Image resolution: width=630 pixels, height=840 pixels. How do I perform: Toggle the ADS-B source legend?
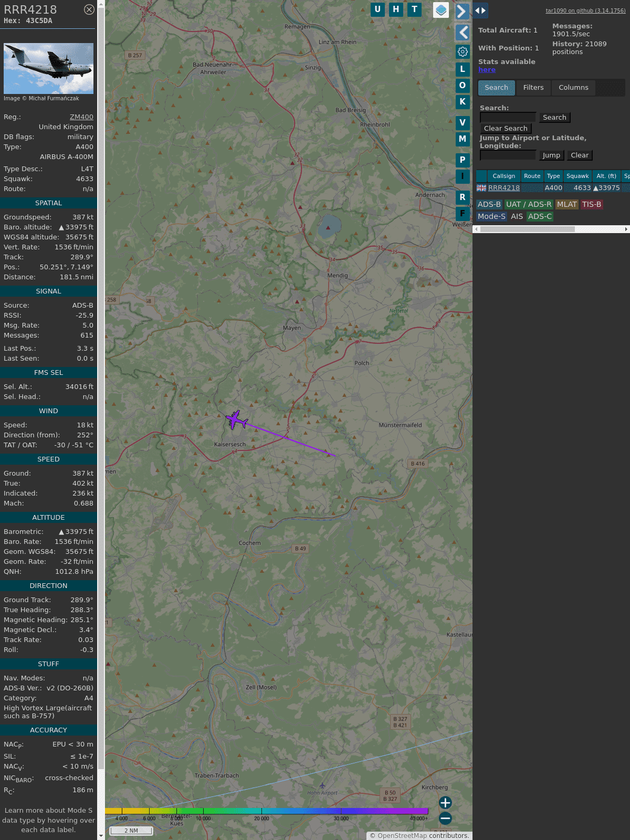point(489,205)
